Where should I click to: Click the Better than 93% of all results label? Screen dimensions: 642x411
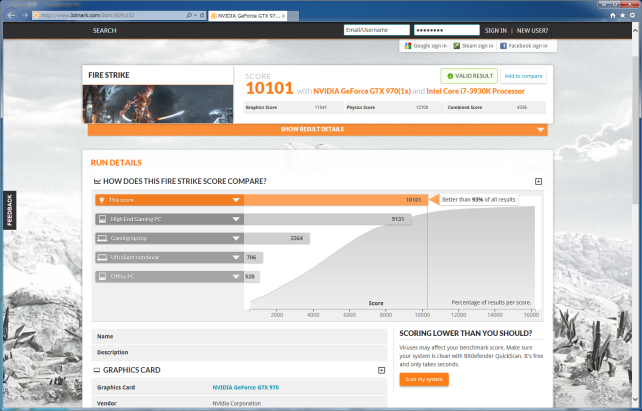click(479, 200)
